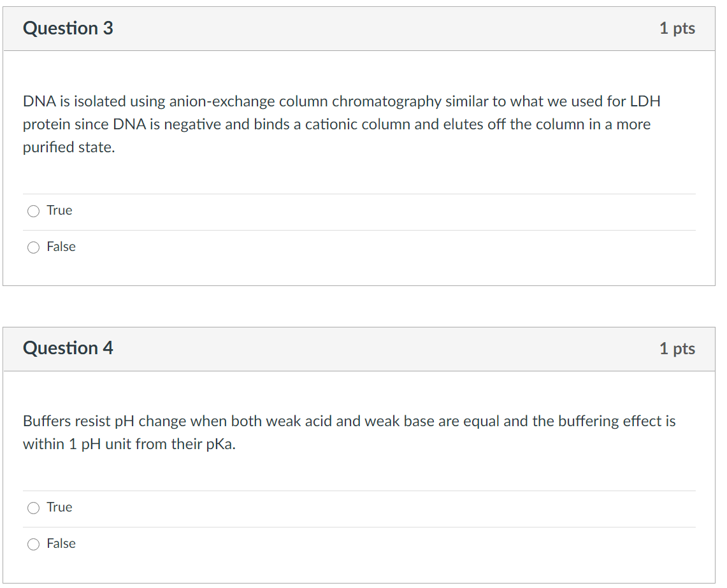Click the Question 4 statement about buffers
The height and width of the screenshot is (588, 727).
347,432
